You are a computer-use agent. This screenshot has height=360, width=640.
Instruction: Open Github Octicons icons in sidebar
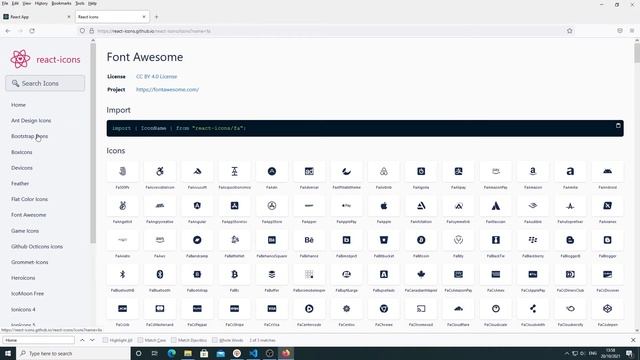37,247
